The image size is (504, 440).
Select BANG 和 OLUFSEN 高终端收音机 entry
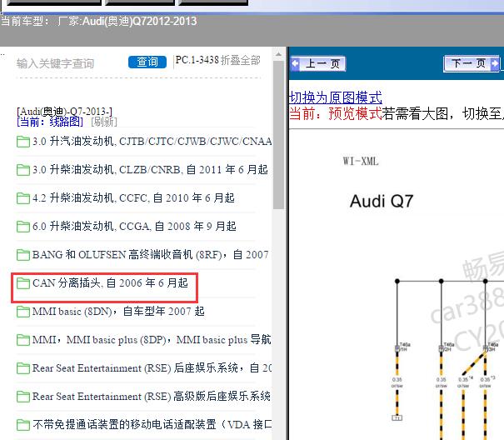pyautogui.click(x=151, y=254)
